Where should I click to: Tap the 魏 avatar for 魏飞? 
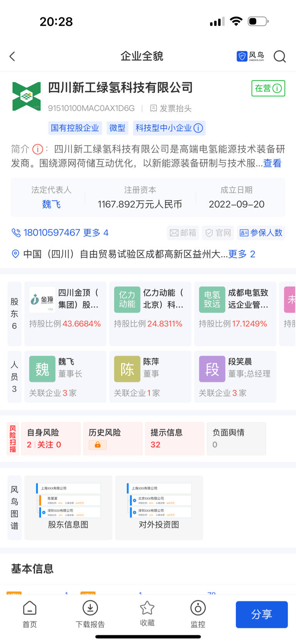tap(42, 369)
